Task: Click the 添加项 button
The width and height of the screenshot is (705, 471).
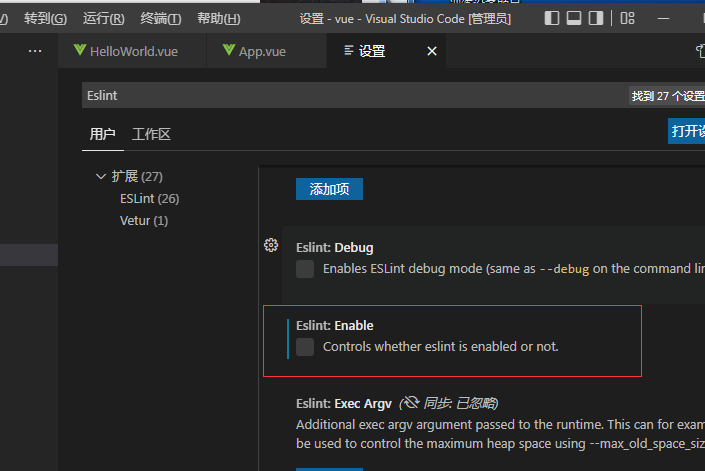Action: [x=329, y=189]
